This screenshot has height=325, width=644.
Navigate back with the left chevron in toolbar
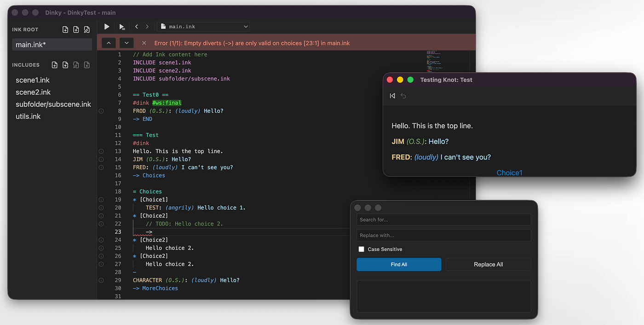(x=137, y=27)
